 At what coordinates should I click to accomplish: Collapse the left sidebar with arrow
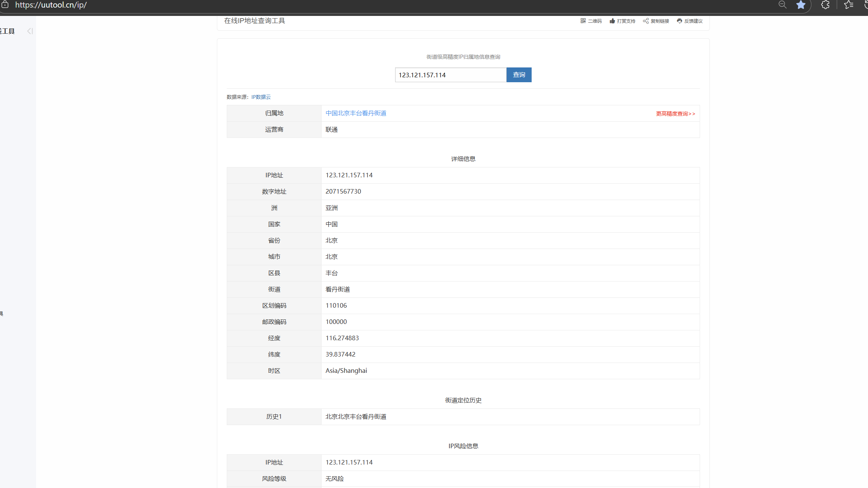30,31
